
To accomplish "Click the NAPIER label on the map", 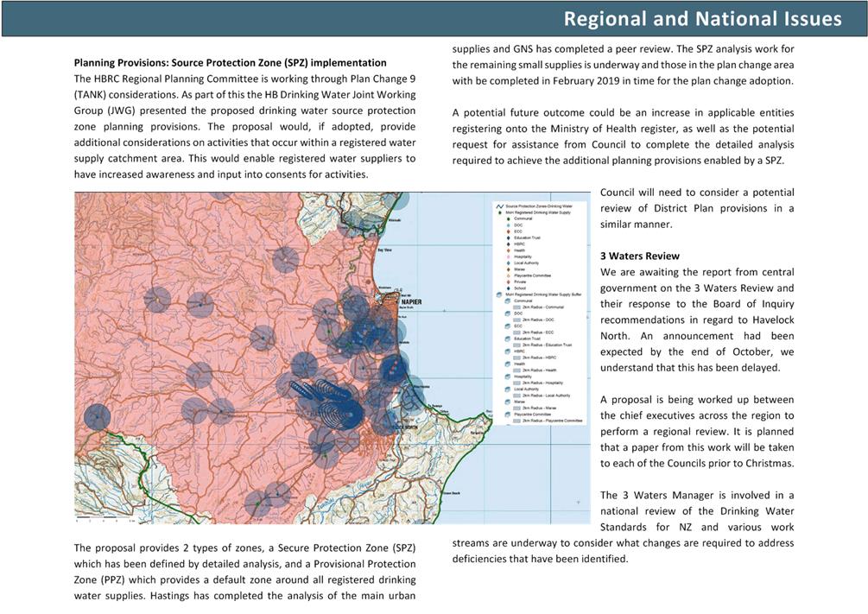I will click(x=411, y=301).
